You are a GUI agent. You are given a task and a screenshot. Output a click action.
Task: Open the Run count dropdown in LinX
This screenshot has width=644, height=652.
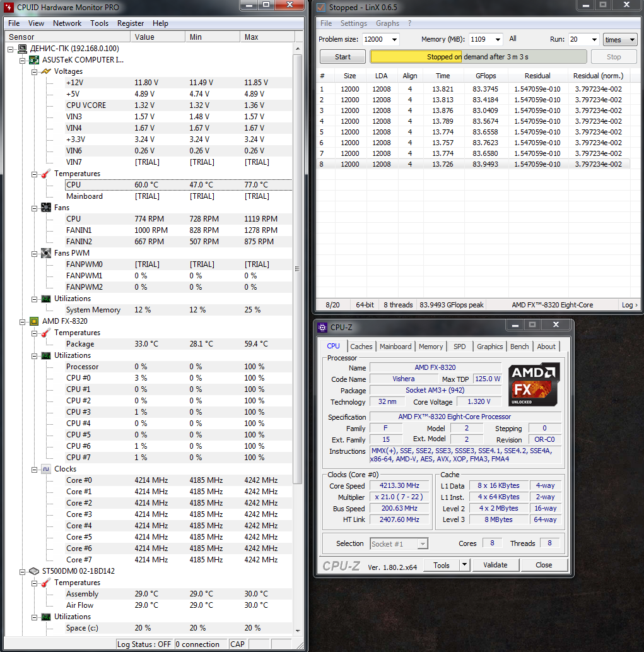coord(595,40)
